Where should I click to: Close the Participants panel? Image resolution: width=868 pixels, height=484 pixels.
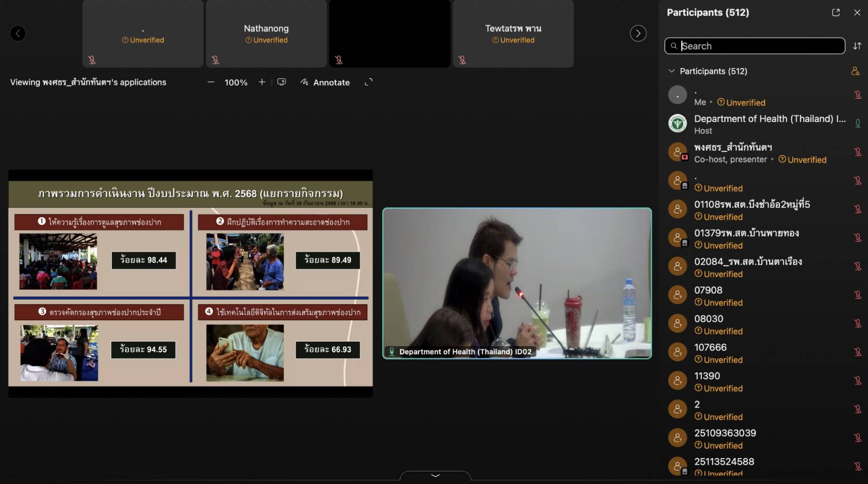(857, 13)
